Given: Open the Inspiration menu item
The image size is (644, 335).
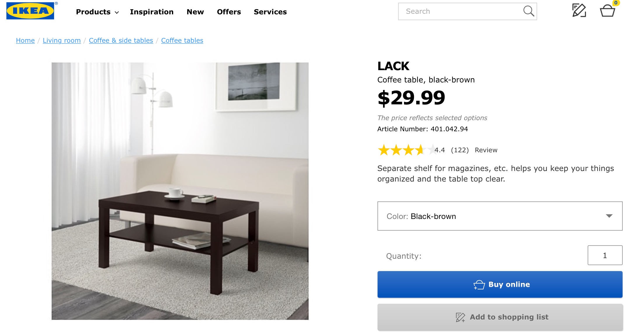Looking at the screenshot, I should tap(152, 12).
